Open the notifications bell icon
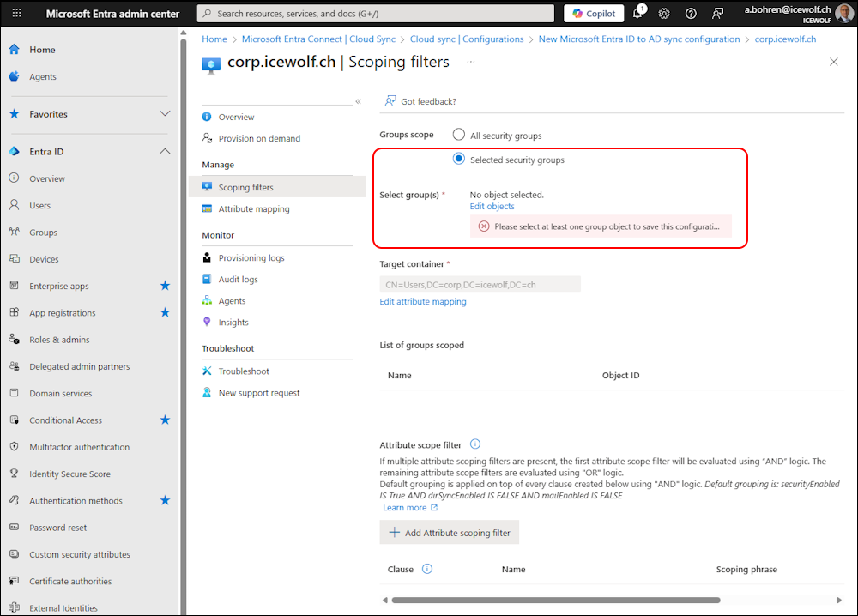This screenshot has width=858, height=616. tap(637, 14)
